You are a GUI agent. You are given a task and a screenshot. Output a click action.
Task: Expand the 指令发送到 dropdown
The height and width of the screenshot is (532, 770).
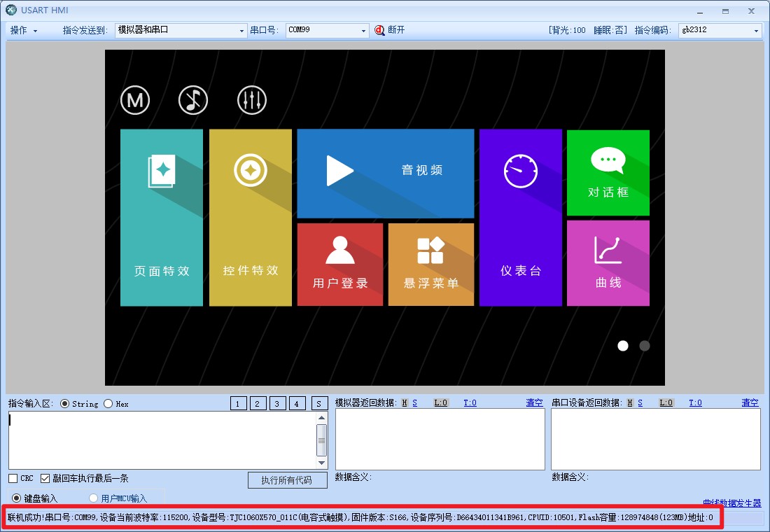242,31
